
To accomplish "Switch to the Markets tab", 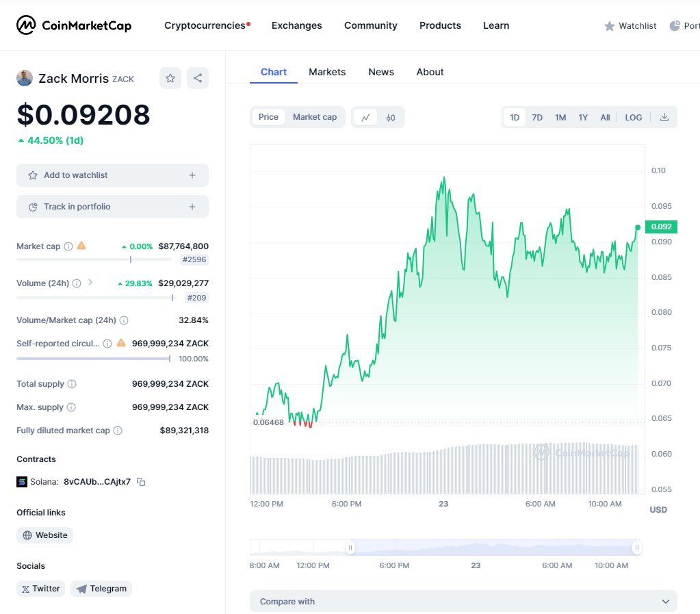I will click(x=327, y=72).
